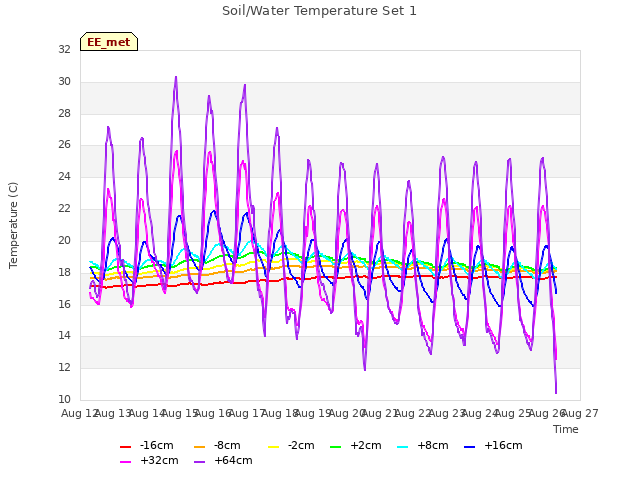
Task: Click the purple +64cm legend color marker
Action: pos(199,462)
